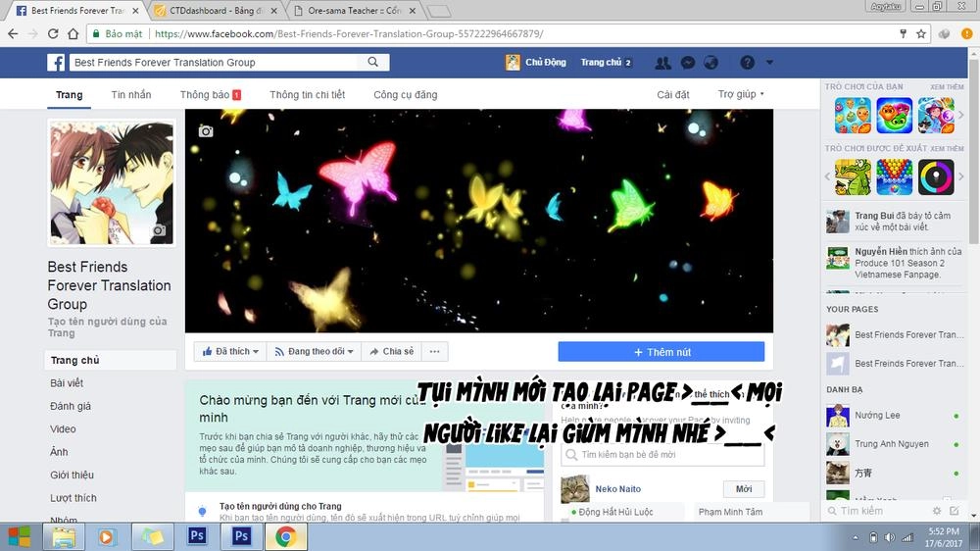Screen dimensions: 980x551
Task: Click the Facebook logo in header
Action: [57, 63]
